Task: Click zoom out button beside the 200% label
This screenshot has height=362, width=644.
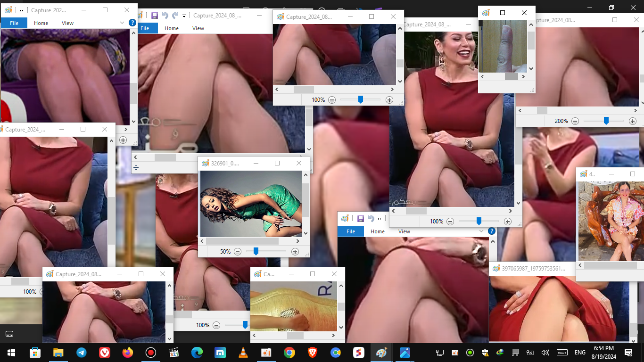Action: [575, 121]
